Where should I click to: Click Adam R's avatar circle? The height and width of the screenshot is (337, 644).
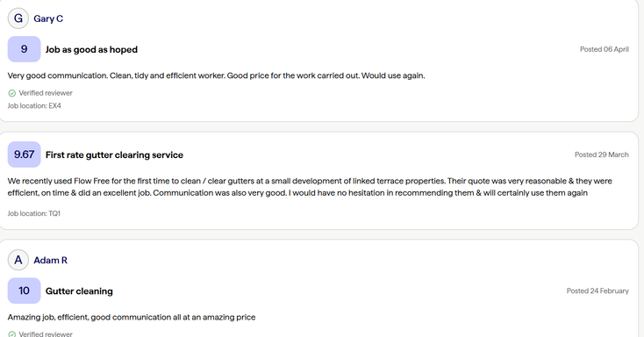18,260
